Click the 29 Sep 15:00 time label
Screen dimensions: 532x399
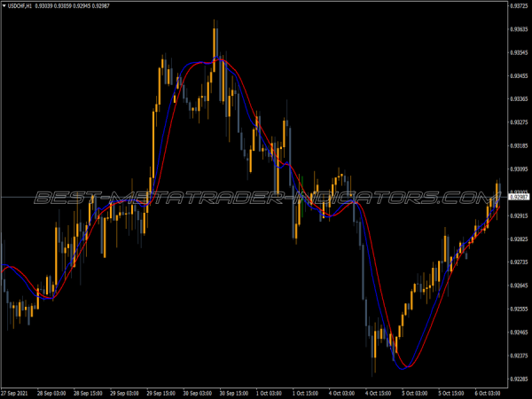[x=160, y=393]
